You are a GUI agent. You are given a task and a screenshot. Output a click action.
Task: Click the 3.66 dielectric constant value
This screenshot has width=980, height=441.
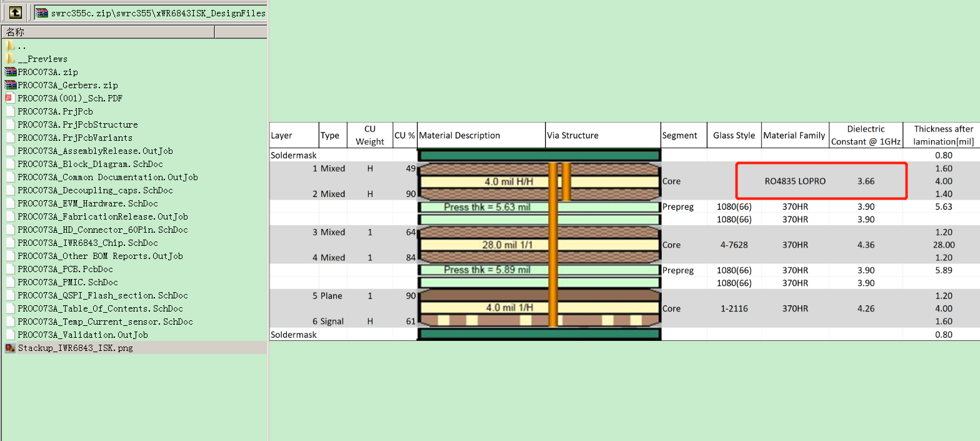point(866,181)
